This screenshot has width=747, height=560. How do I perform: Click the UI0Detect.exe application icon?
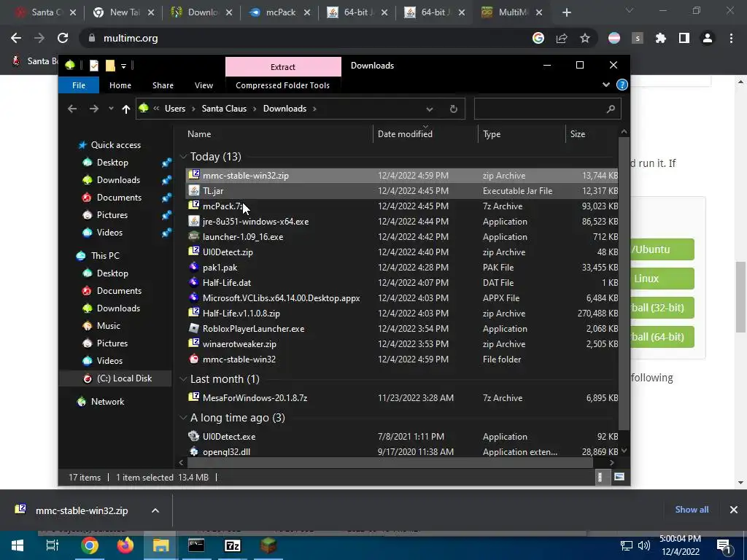click(x=194, y=436)
